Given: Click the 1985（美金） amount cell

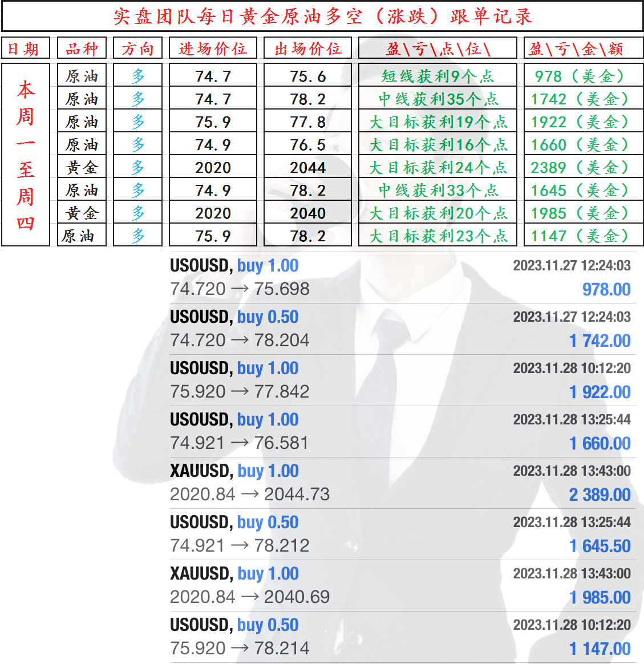Looking at the screenshot, I should coord(584,213).
